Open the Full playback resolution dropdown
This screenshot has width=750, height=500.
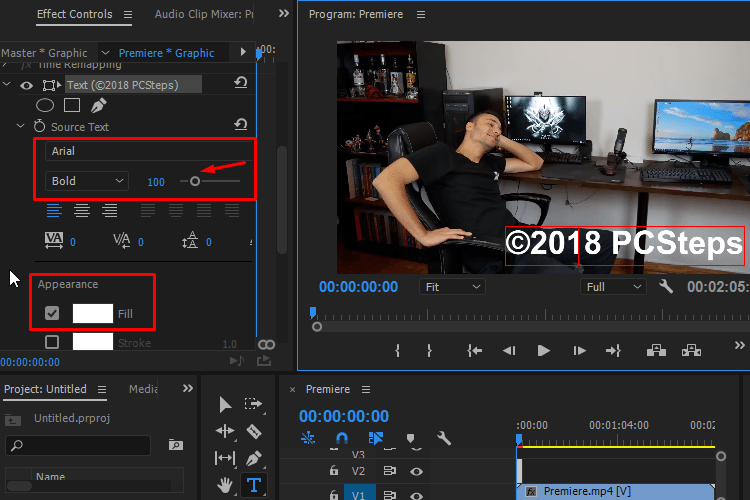click(613, 287)
